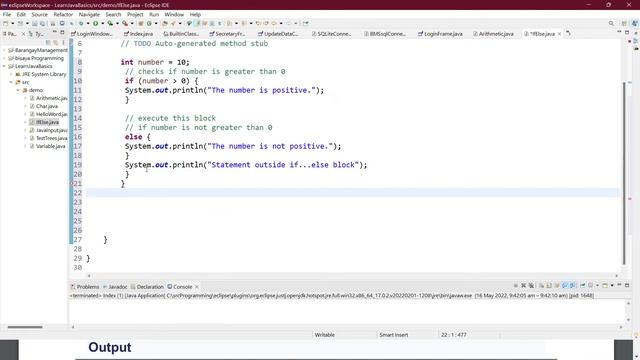Image resolution: width=640 pixels, height=360 pixels.
Task: Open the Run button dropdown arrow
Action: pyautogui.click(x=102, y=23)
